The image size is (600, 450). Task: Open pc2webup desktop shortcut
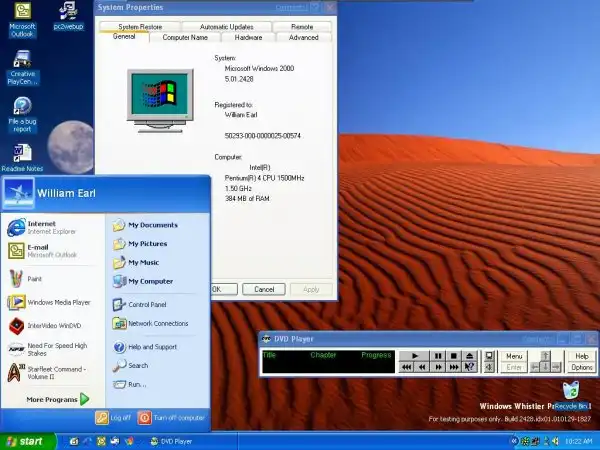click(x=68, y=14)
